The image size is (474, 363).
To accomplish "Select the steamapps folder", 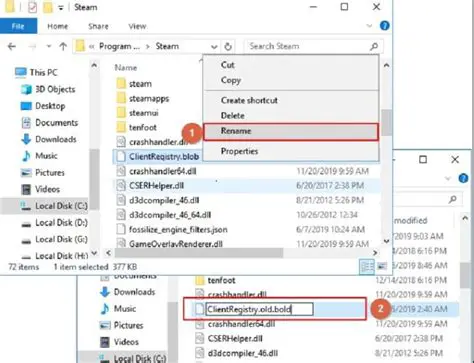I will (149, 98).
